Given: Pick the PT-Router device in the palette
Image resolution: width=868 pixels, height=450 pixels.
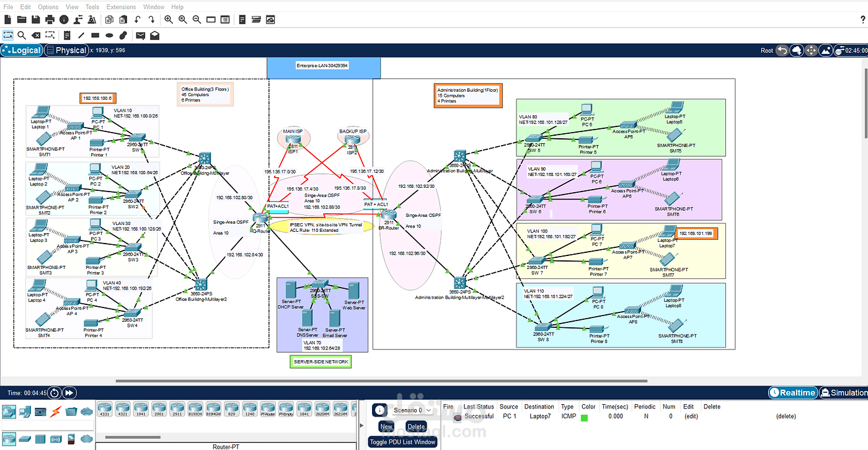Looking at the screenshot, I should (268, 408).
